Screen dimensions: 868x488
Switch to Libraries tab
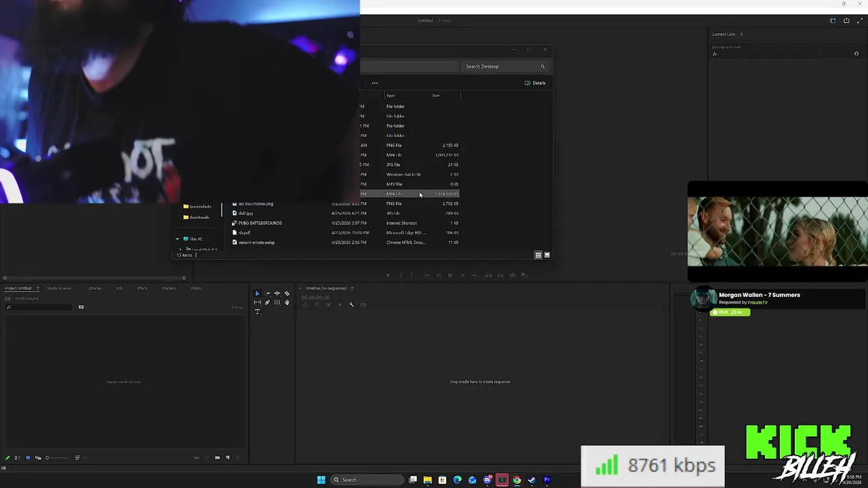pyautogui.click(x=94, y=288)
